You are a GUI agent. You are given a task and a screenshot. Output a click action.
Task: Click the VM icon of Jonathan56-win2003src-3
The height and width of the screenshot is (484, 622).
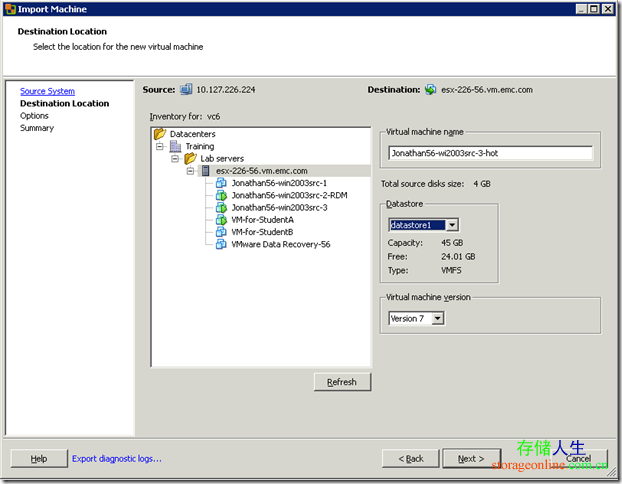[x=221, y=207]
